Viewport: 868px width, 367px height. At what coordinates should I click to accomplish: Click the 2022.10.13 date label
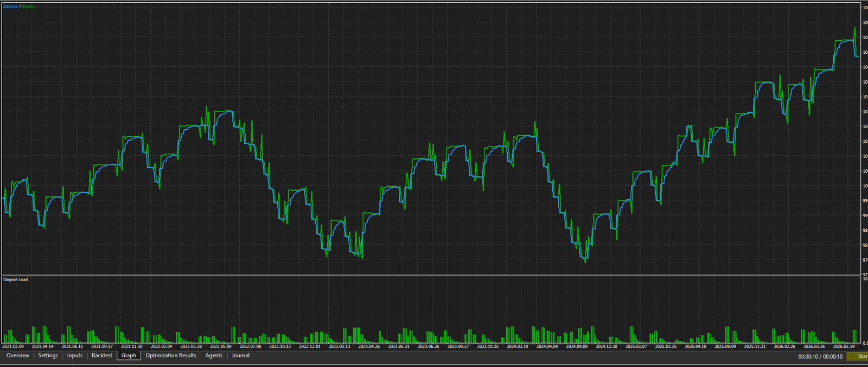[x=280, y=346]
